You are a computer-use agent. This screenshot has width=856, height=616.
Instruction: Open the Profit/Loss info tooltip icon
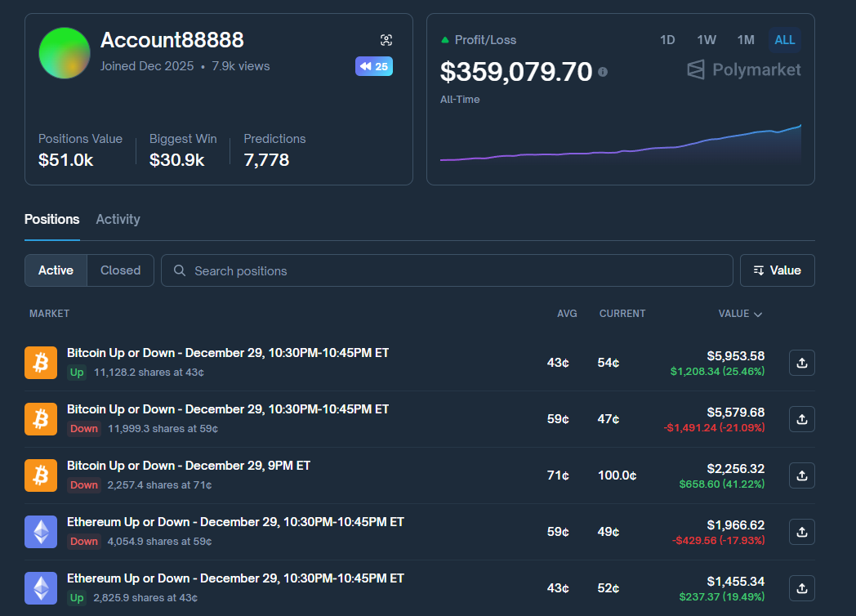[603, 72]
